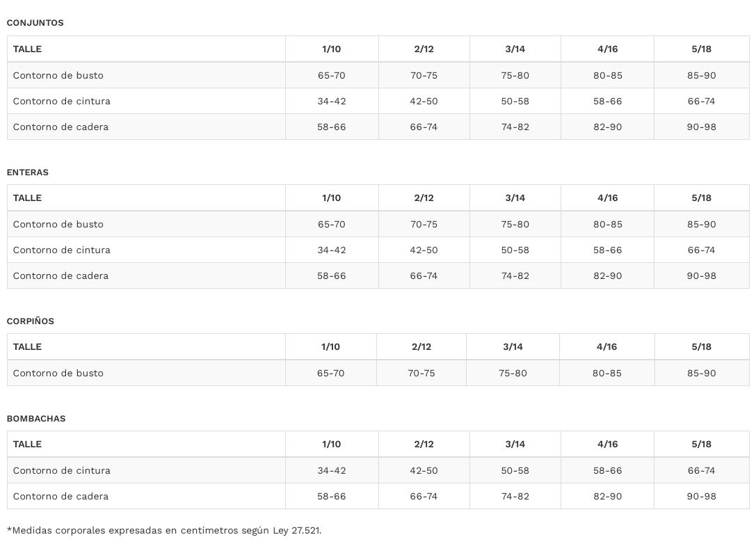
Task: Click the 3/14 header in CORPIÑOS table
Action: pyautogui.click(x=513, y=346)
